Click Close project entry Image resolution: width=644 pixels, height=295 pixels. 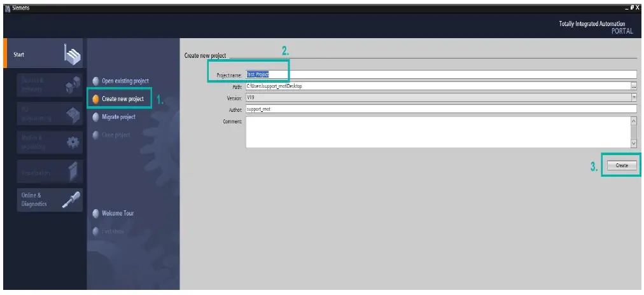pyautogui.click(x=116, y=135)
